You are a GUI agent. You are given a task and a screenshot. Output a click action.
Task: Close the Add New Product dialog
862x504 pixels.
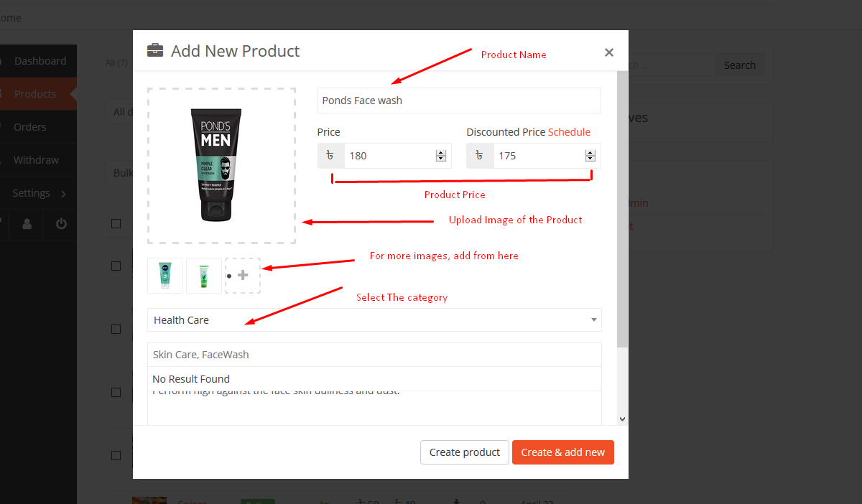tap(609, 52)
